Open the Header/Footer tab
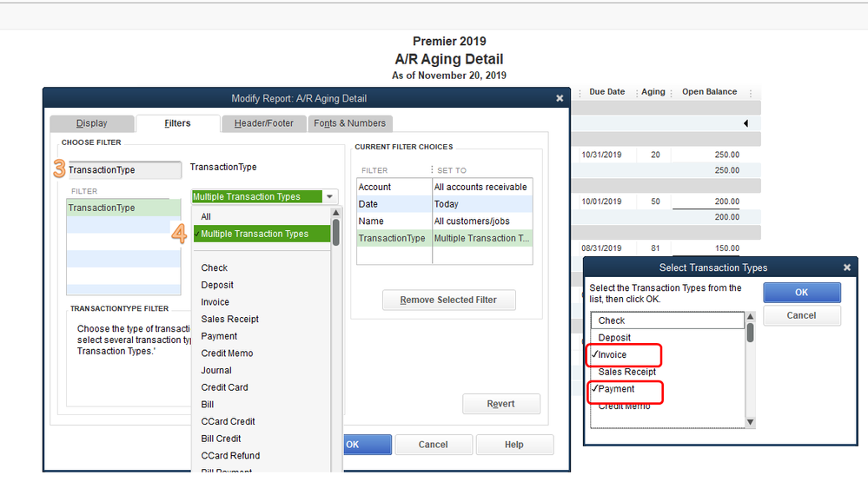 pyautogui.click(x=264, y=123)
